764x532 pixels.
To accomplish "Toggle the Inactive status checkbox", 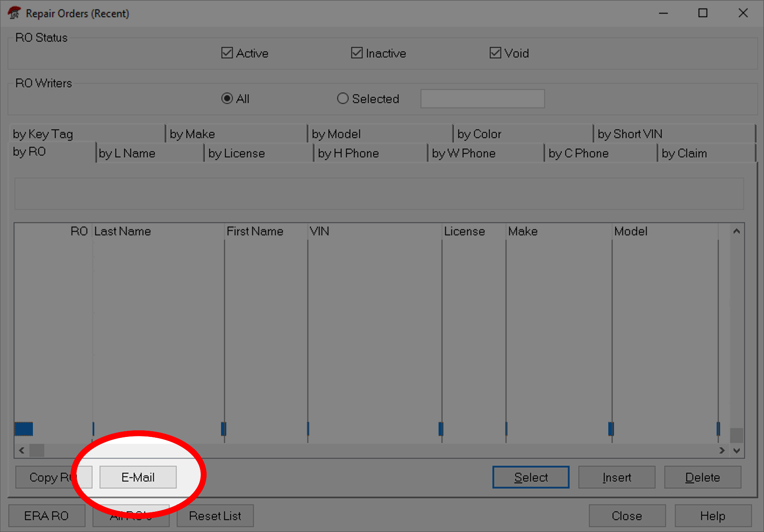I will pos(357,53).
